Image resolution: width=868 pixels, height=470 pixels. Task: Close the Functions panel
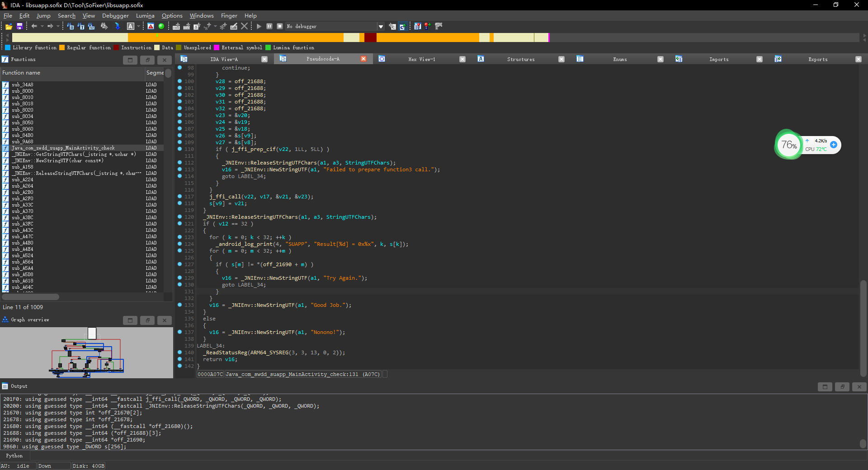pyautogui.click(x=165, y=60)
